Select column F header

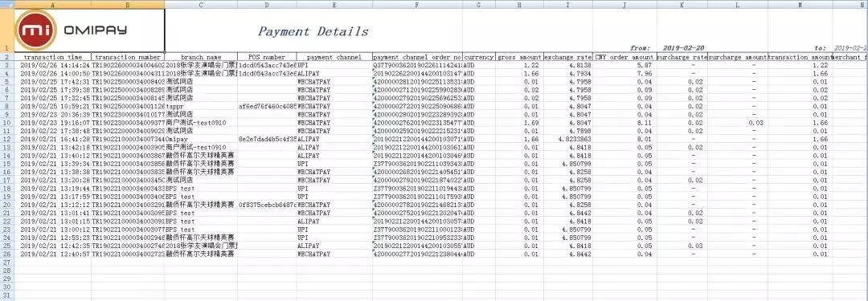click(417, 5)
